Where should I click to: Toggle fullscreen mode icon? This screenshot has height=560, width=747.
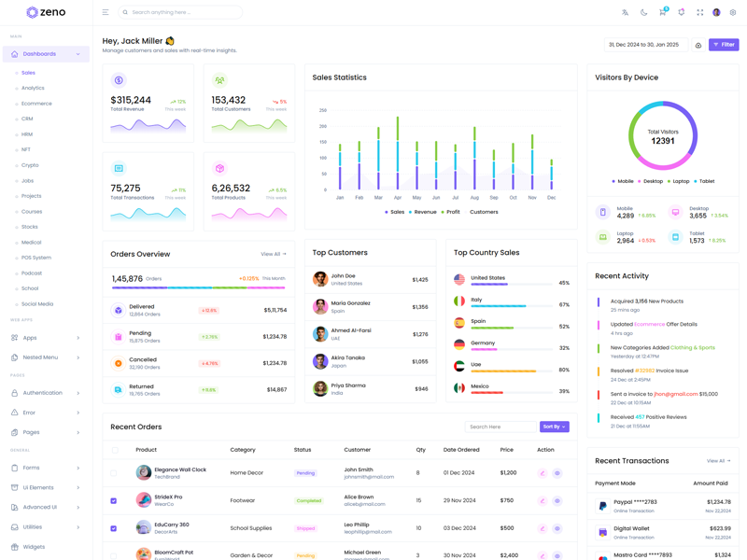[x=699, y=12]
